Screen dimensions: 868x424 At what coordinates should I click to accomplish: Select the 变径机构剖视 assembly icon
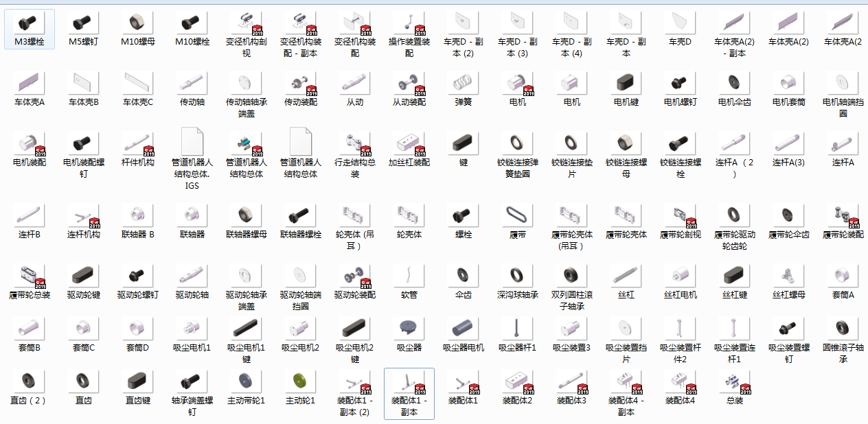coord(247,23)
